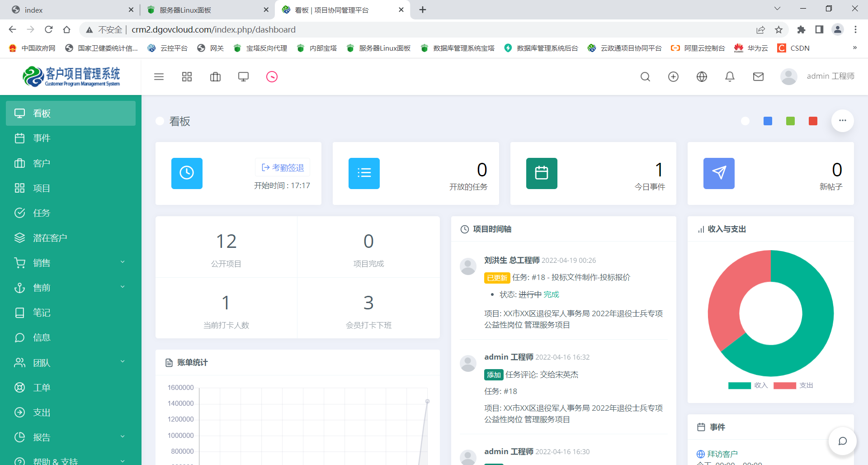Open 潜在客户 in the sidebar
This screenshot has height=465, width=868.
point(50,238)
